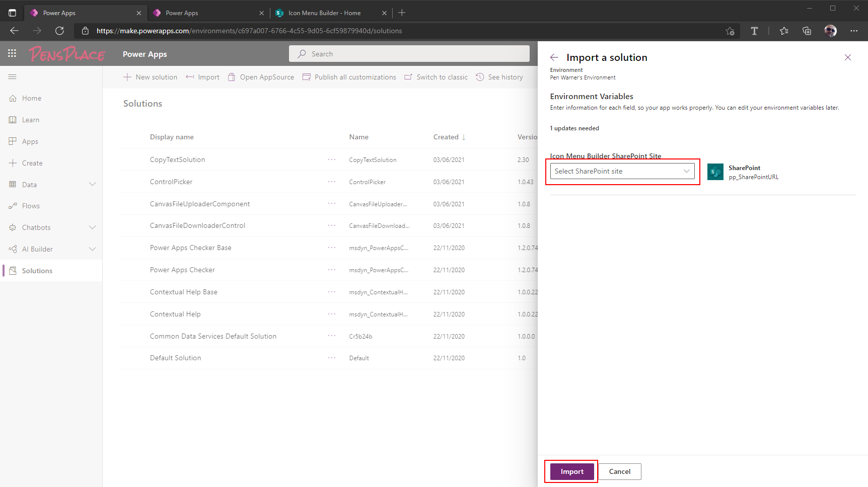Screen dimensions: 868x487
Task: Open the CopyTextSolution solution
Action: pos(177,159)
